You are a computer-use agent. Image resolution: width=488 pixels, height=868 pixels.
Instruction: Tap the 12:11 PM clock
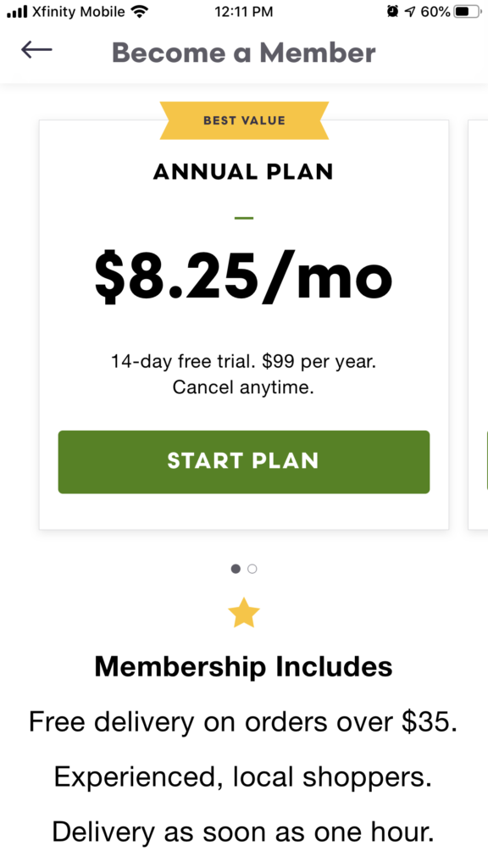[x=244, y=12]
